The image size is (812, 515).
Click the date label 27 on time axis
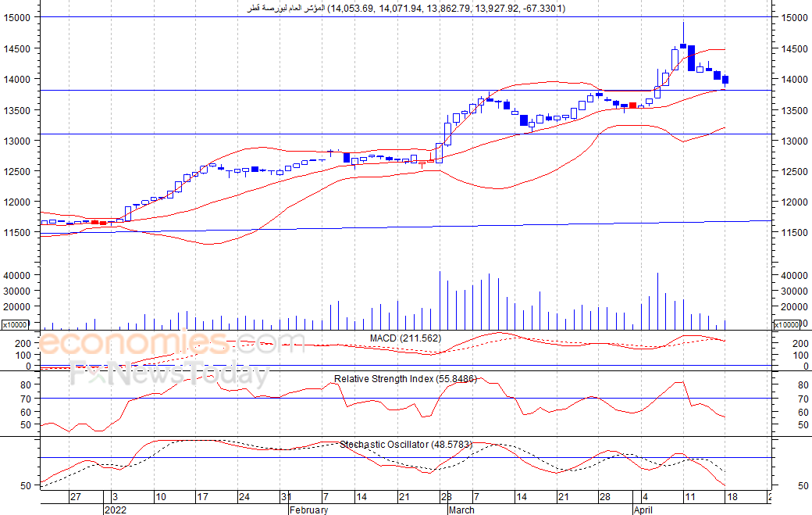coord(76,497)
